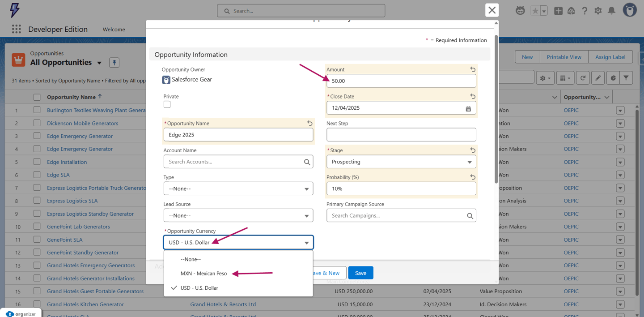
Task: Select the --None-- currency option
Action: (x=191, y=259)
